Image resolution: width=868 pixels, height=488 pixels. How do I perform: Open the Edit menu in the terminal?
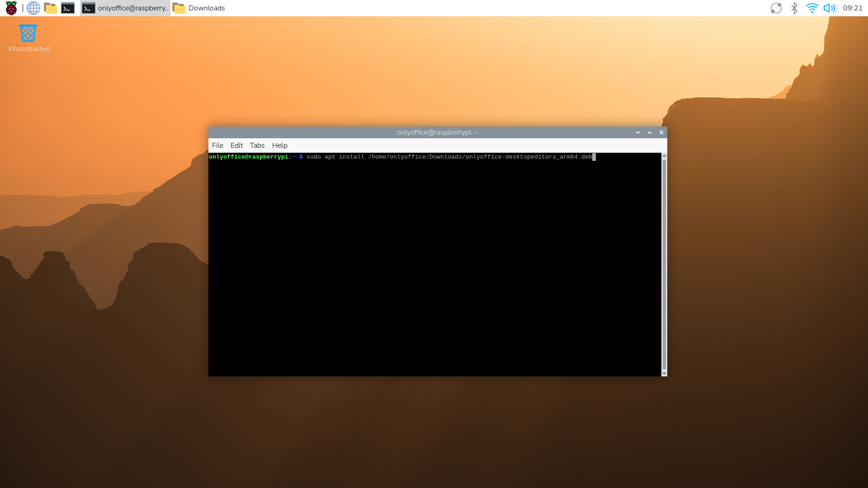236,145
